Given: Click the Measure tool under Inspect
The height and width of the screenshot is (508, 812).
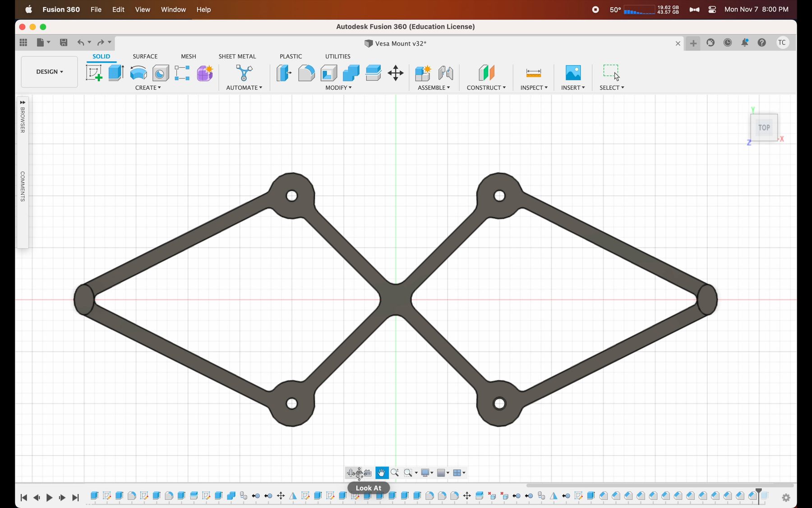Looking at the screenshot, I should (533, 73).
